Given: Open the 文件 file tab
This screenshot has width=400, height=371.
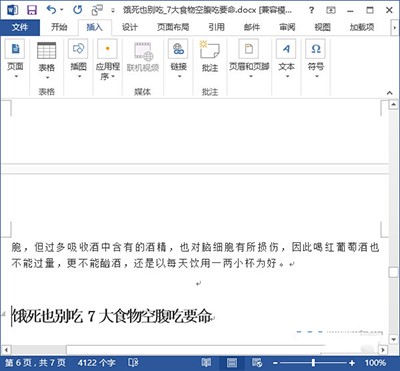Looking at the screenshot, I should coord(20,27).
